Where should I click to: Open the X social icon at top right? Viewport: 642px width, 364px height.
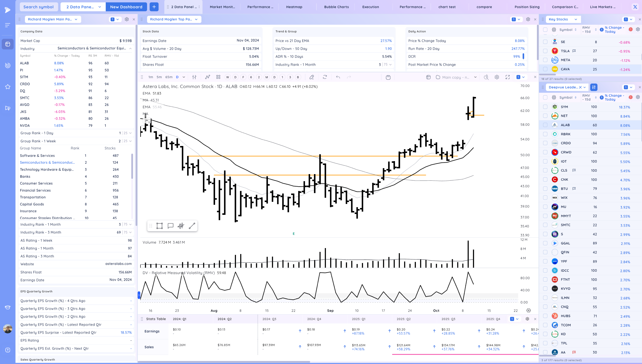[x=635, y=7]
